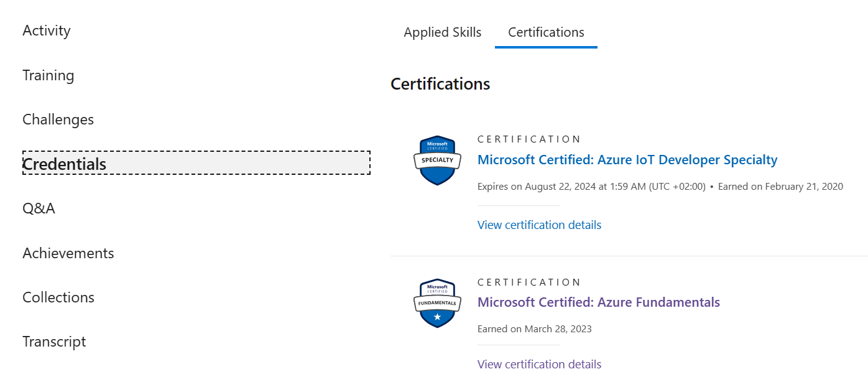Click the Fundamentals certification badge icon
This screenshot has width=868, height=387.
click(x=438, y=303)
